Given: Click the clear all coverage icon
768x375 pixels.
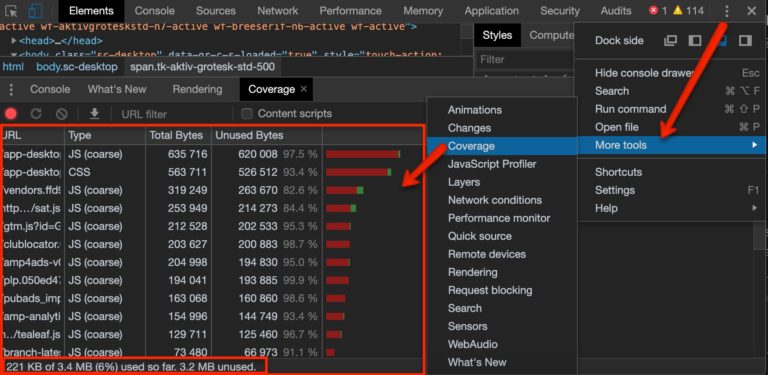Looking at the screenshot, I should click(x=61, y=114).
